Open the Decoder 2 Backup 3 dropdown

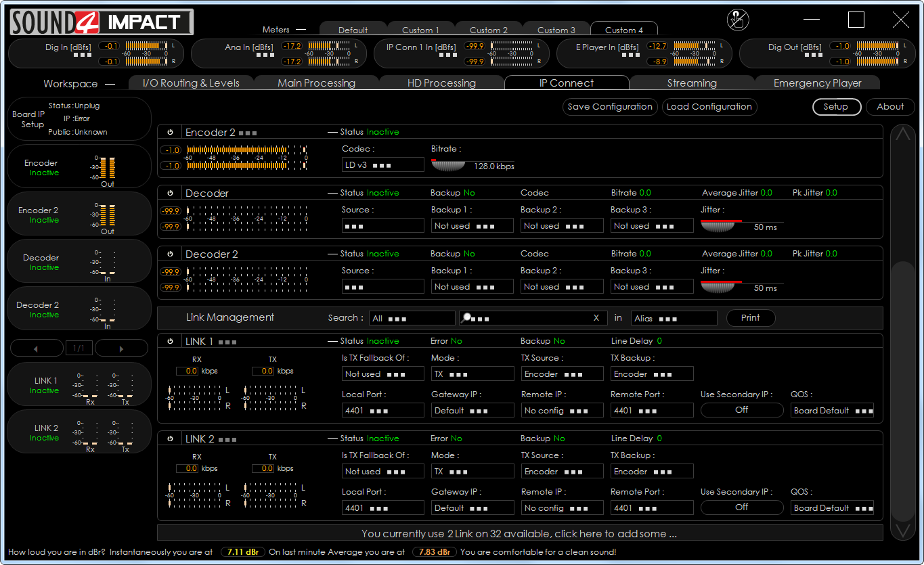tap(653, 287)
